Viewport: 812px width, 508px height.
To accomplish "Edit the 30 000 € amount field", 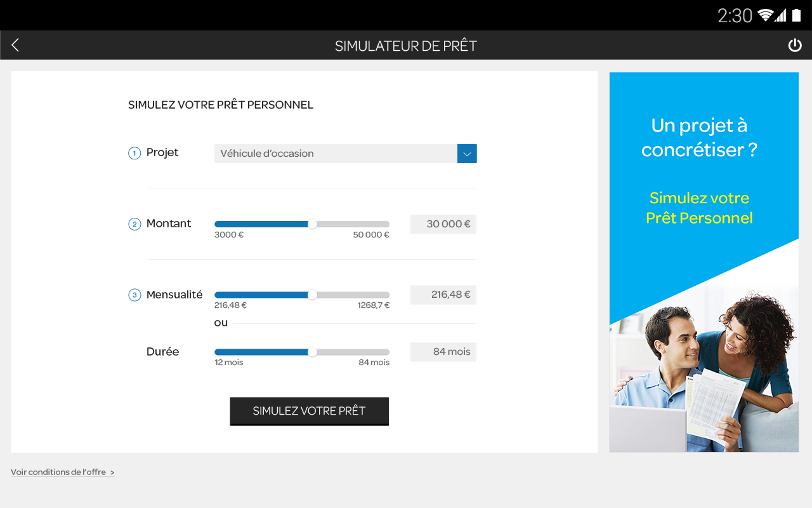I will click(x=443, y=224).
